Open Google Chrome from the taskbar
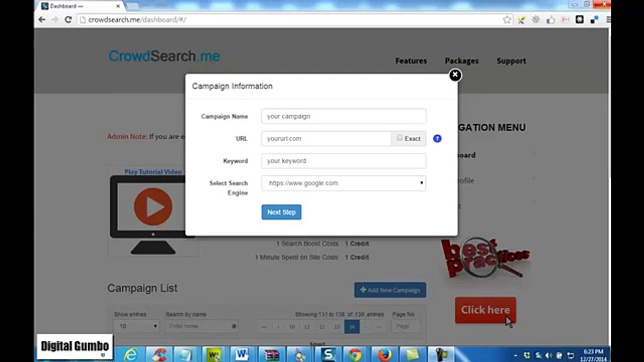The width and height of the screenshot is (644, 362). [355, 355]
